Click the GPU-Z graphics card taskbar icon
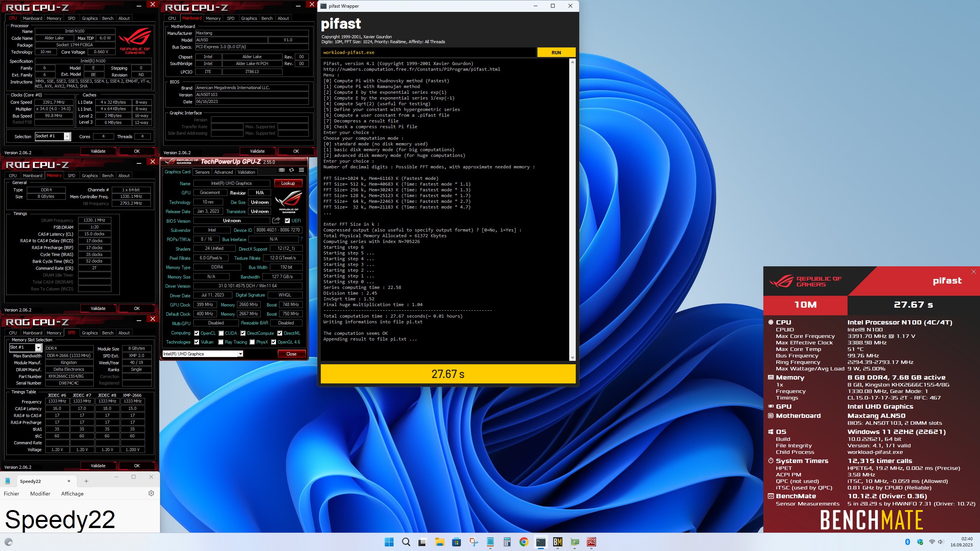This screenshot has width=980, height=551. click(575, 542)
